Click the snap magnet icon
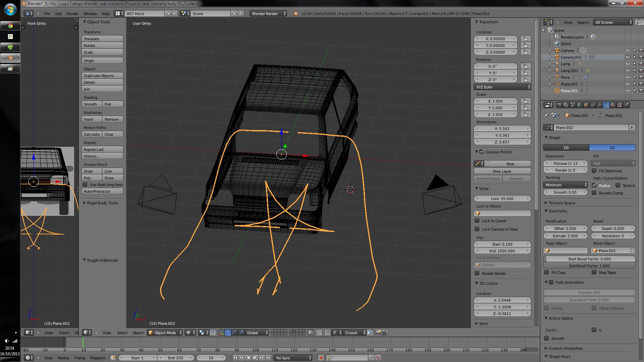 click(x=327, y=333)
